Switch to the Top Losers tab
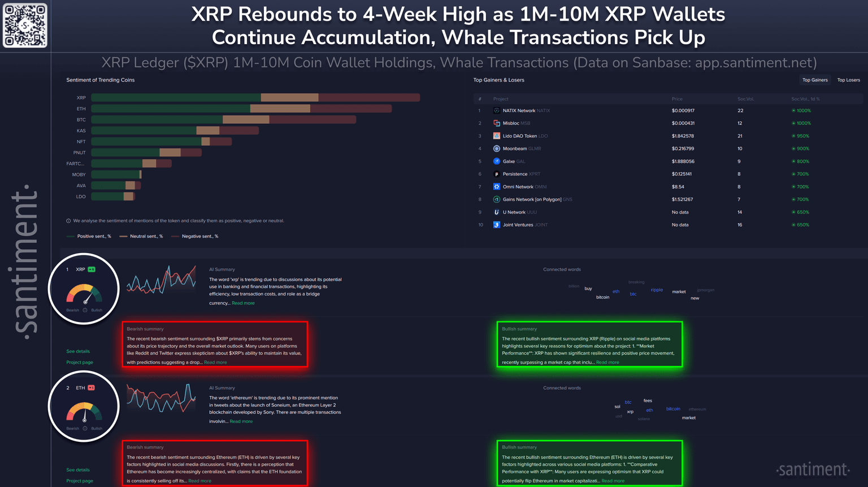The image size is (868, 487). point(848,80)
